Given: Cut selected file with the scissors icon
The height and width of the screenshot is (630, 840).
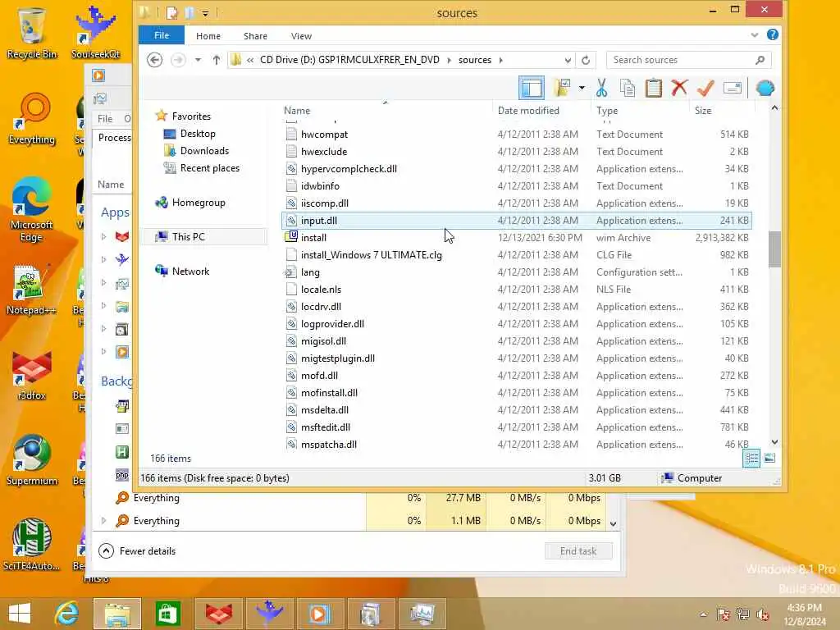Looking at the screenshot, I should tap(601, 88).
